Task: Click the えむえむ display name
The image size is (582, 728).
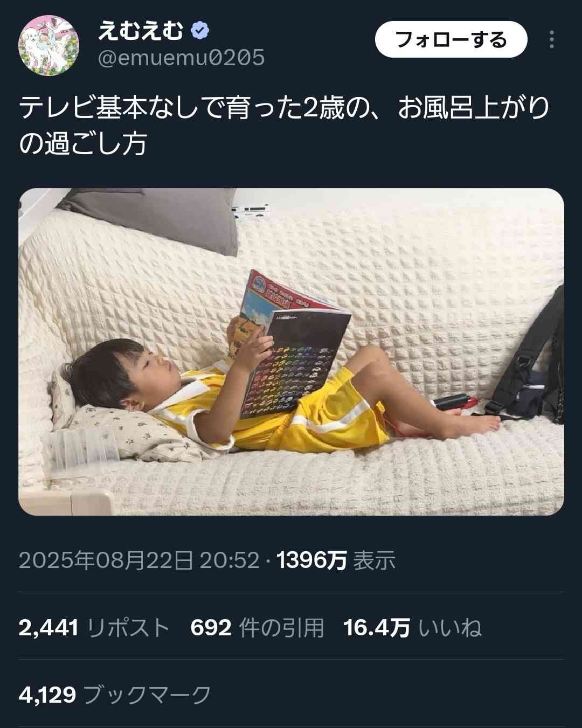Action: pyautogui.click(x=141, y=31)
